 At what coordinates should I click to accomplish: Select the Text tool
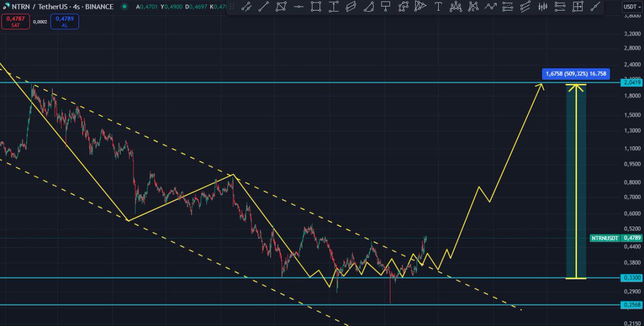click(438, 7)
